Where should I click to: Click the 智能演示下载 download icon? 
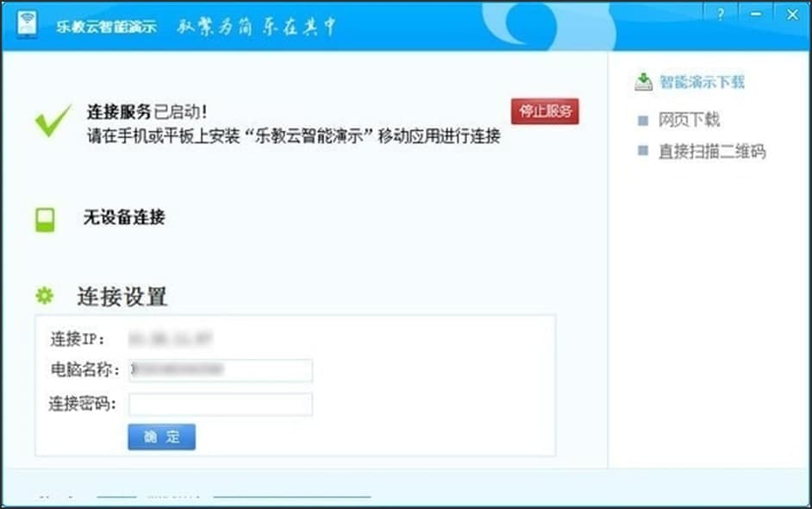643,82
